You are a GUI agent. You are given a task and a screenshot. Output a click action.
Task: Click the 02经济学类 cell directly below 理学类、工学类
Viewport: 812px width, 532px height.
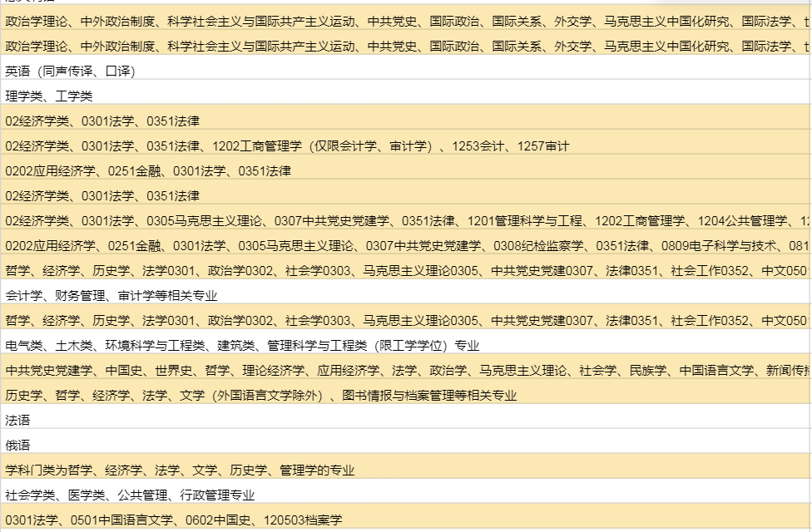coord(102,121)
